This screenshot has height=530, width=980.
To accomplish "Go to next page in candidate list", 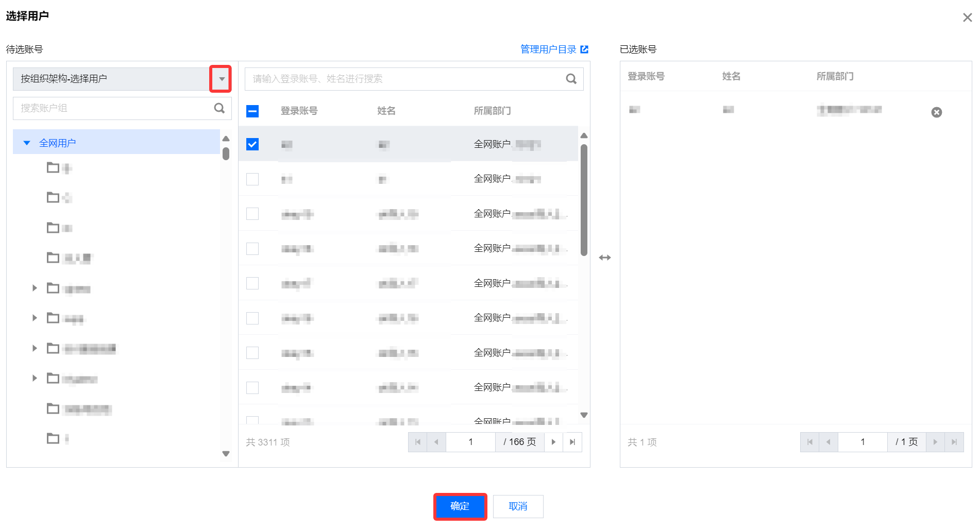I will (x=553, y=442).
